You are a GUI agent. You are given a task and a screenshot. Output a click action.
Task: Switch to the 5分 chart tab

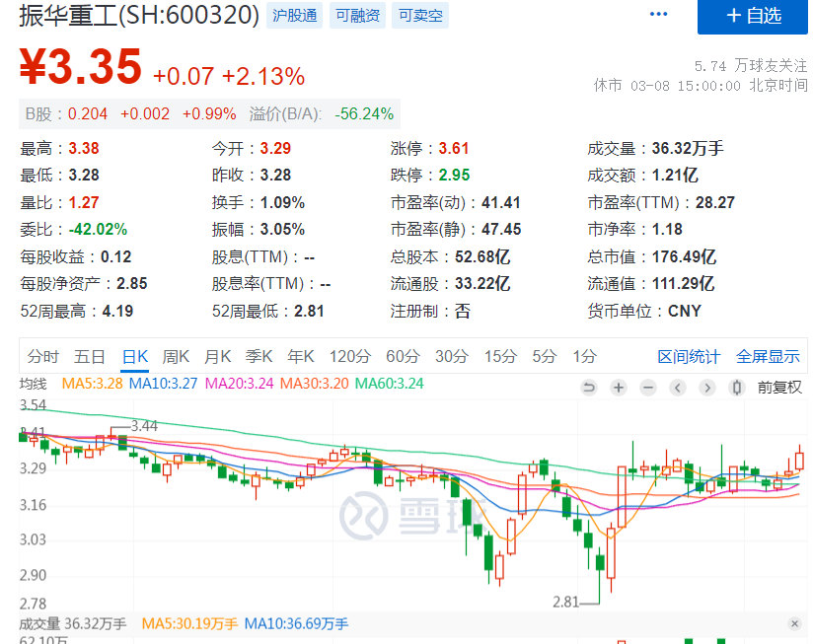pyautogui.click(x=545, y=356)
